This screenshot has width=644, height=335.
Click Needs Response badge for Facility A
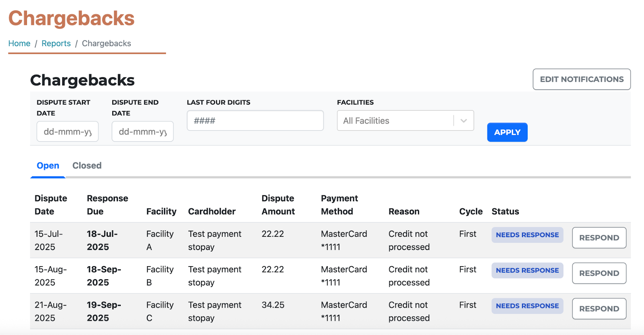[x=527, y=235]
